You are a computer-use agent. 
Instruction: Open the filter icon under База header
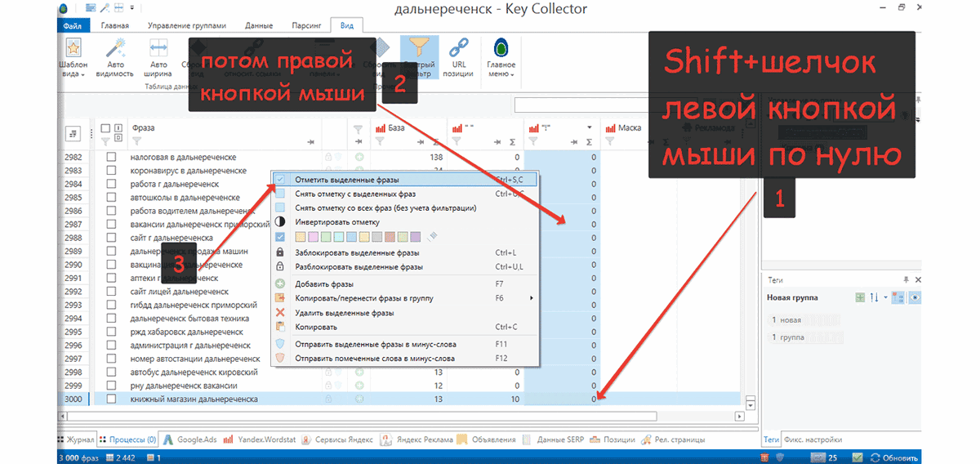tap(380, 141)
